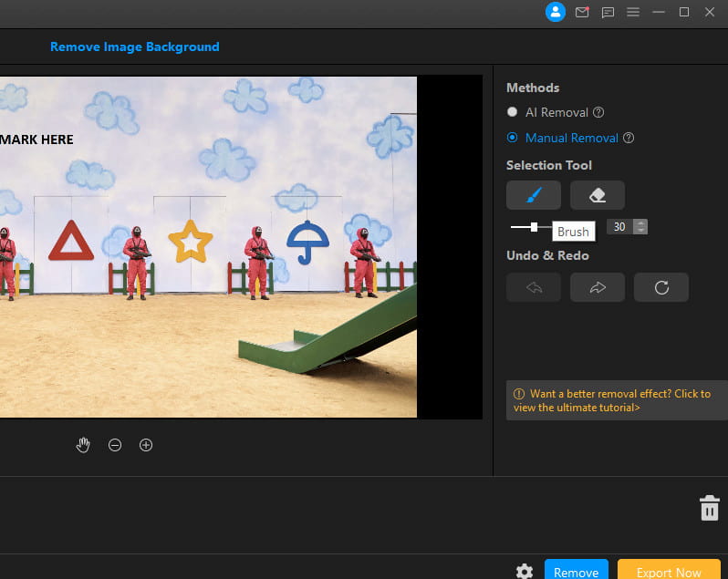
Task: Click help icon beside Manual Removal
Action: (x=629, y=138)
